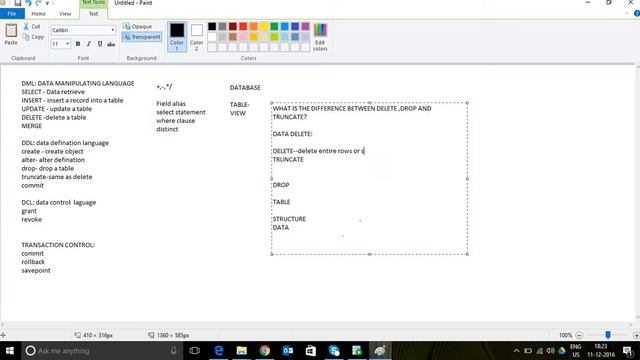The height and width of the screenshot is (360, 640).
Task: Click the Cortana search box
Action: [101, 351]
